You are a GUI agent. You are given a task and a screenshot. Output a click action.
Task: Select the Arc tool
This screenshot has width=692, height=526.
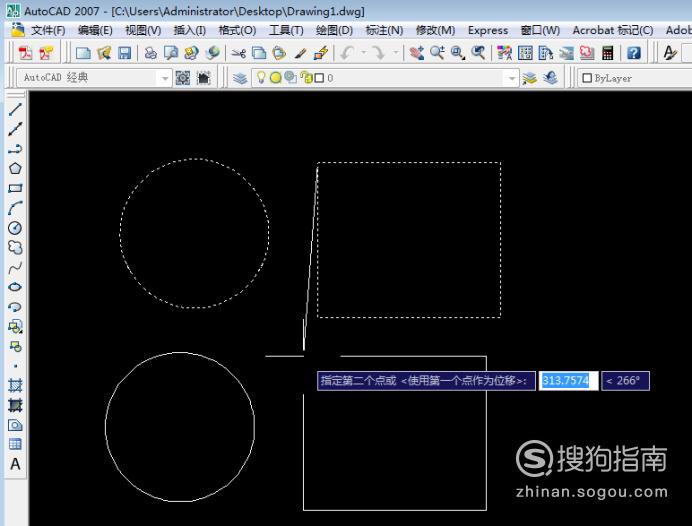click(x=15, y=208)
